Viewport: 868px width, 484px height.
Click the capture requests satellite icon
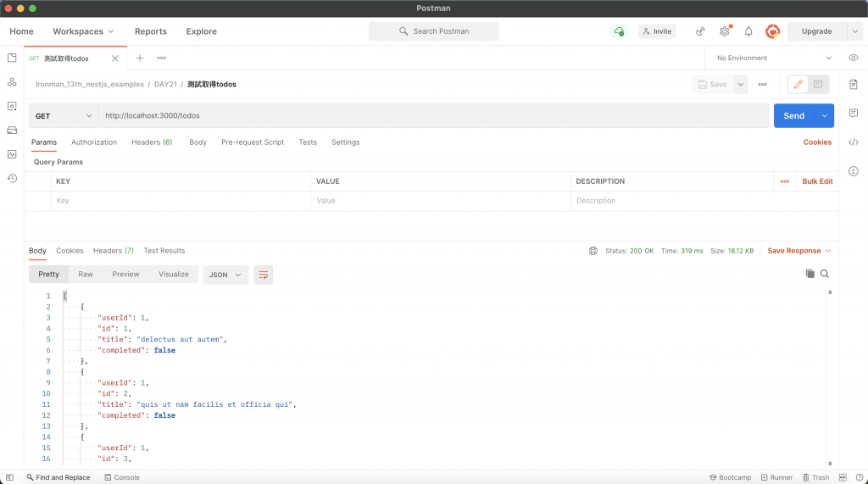tap(700, 31)
